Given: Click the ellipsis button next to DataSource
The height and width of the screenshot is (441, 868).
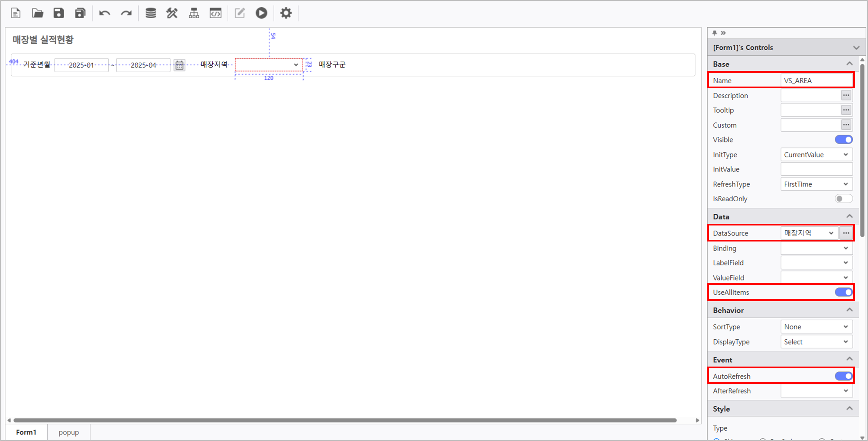Looking at the screenshot, I should click(846, 233).
